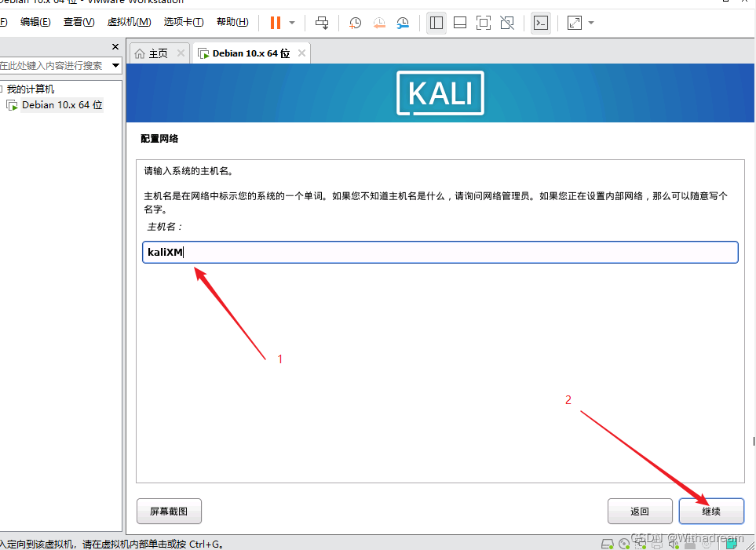Image resolution: width=756 pixels, height=550 pixels.
Task: Open the stretch mode dropdown arrow
Action: (x=592, y=23)
